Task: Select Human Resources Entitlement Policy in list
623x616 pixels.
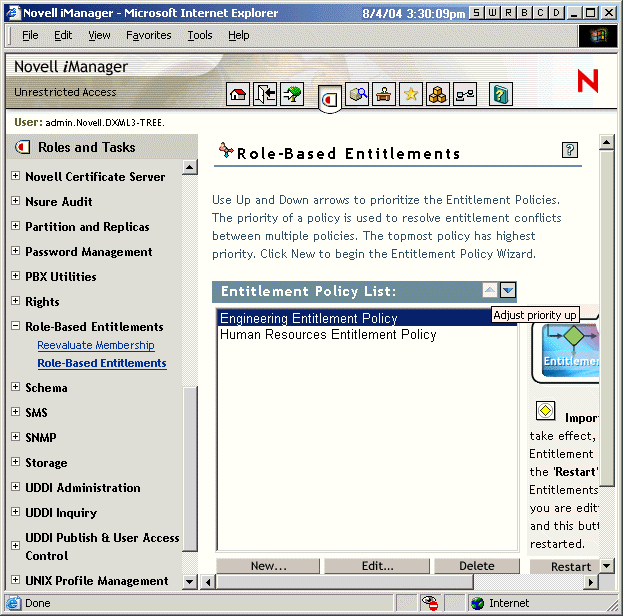Action: (367, 335)
